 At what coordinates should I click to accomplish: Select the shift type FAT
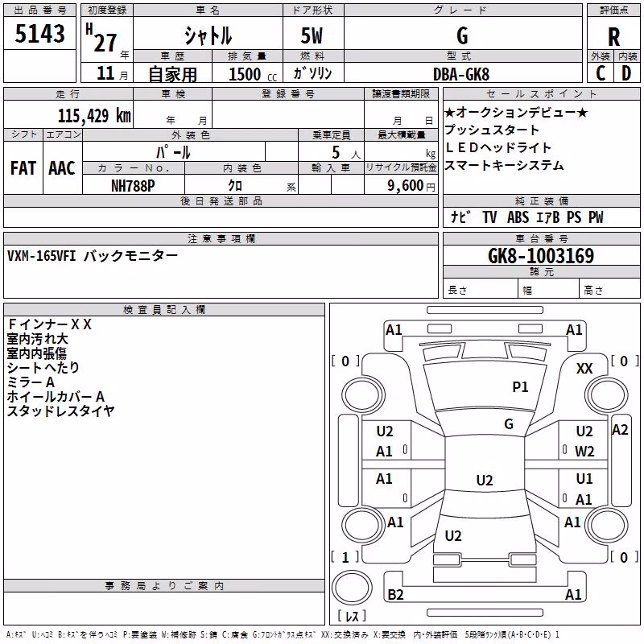coord(23,168)
